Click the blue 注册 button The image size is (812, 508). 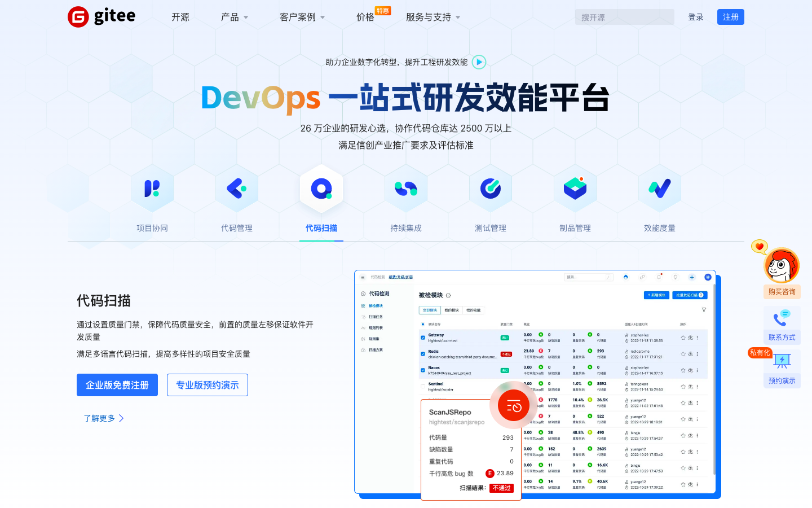click(x=731, y=17)
